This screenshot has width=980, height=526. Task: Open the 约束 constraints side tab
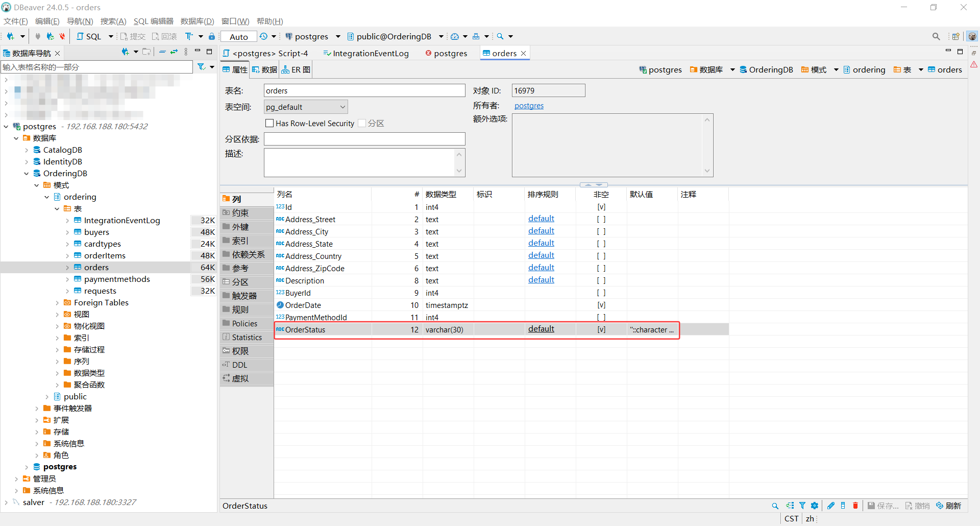[247, 213]
